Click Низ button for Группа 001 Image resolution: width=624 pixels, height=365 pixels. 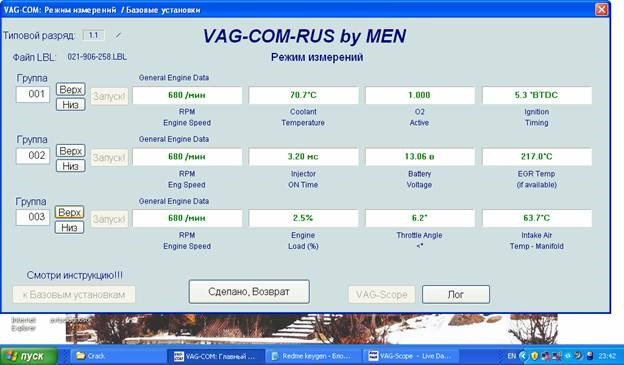(x=70, y=105)
